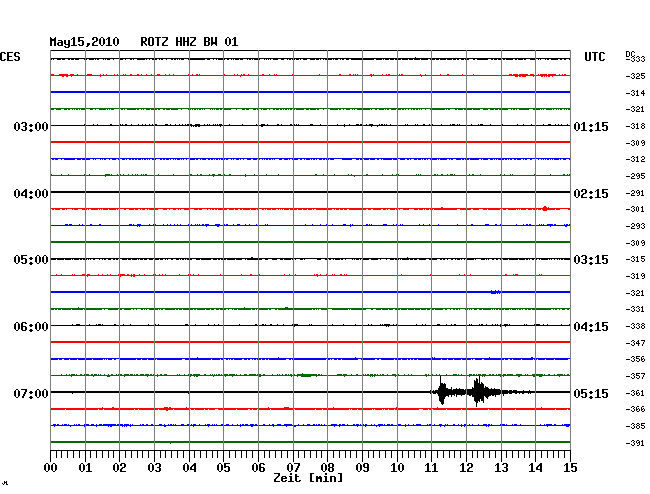
Task: Click the "UTC" column header
Action: [x=594, y=57]
